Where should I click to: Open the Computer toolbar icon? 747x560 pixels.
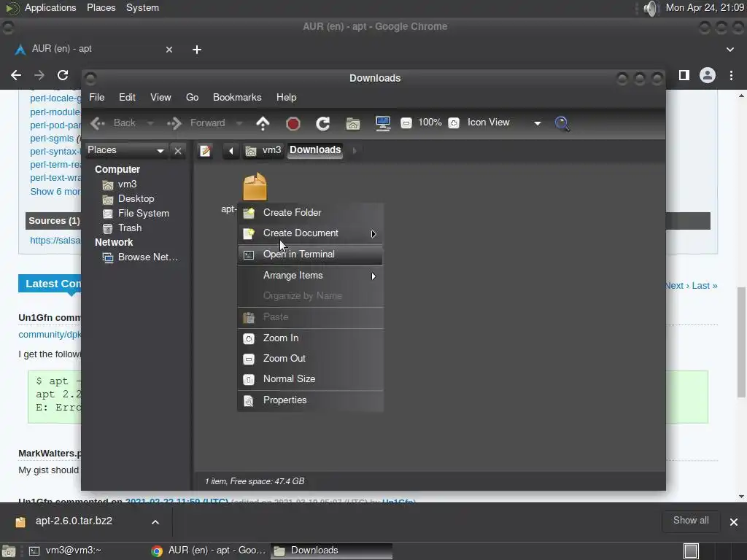pos(382,124)
